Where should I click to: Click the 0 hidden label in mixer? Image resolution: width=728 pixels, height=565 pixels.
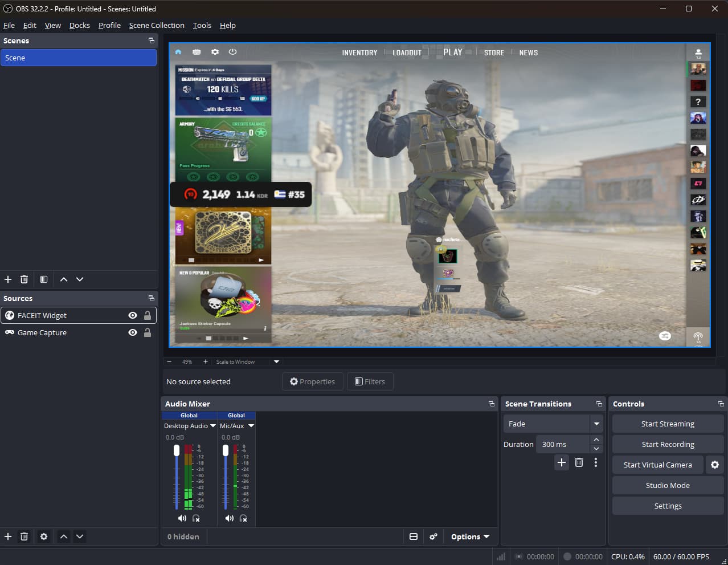183,536
